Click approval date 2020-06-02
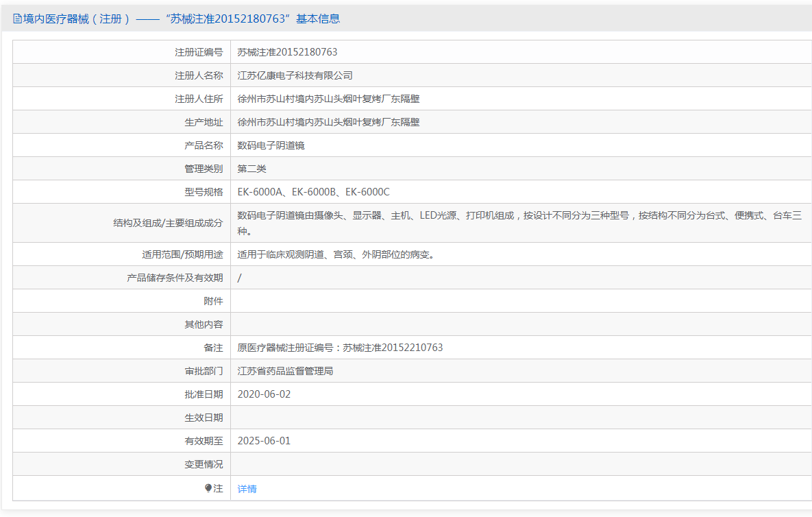This screenshot has height=517, width=812. [264, 394]
